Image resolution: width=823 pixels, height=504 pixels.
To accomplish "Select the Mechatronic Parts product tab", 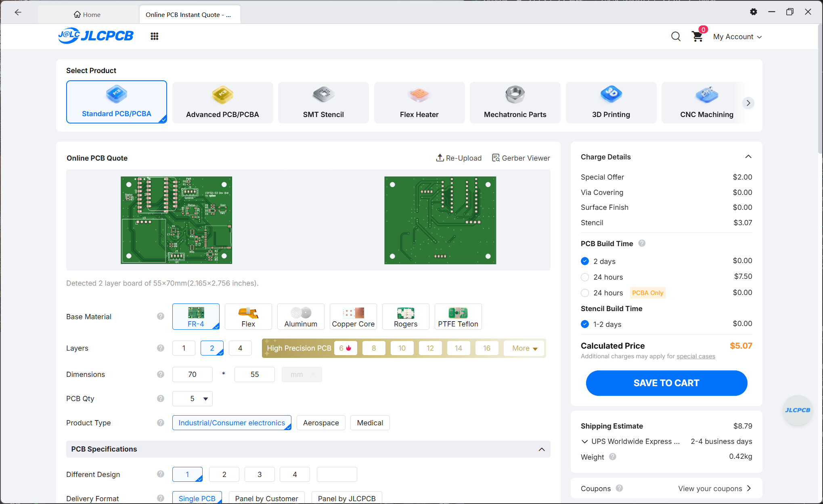I will [x=515, y=102].
